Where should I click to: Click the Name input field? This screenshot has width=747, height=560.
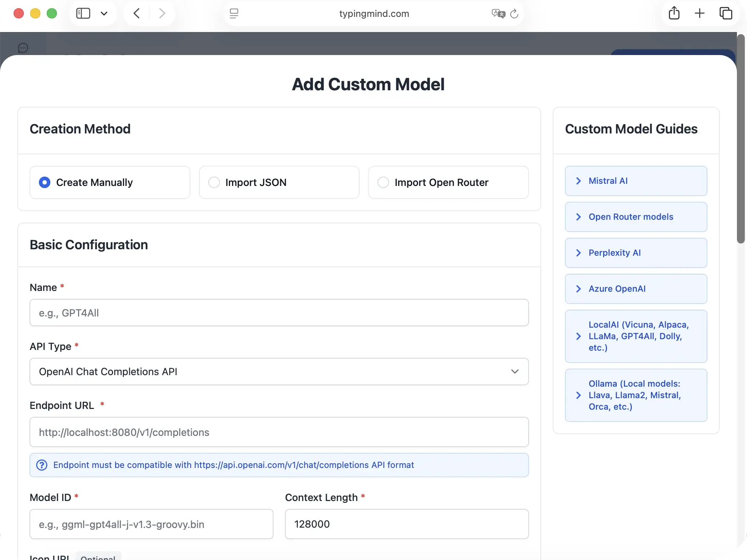pos(279,313)
